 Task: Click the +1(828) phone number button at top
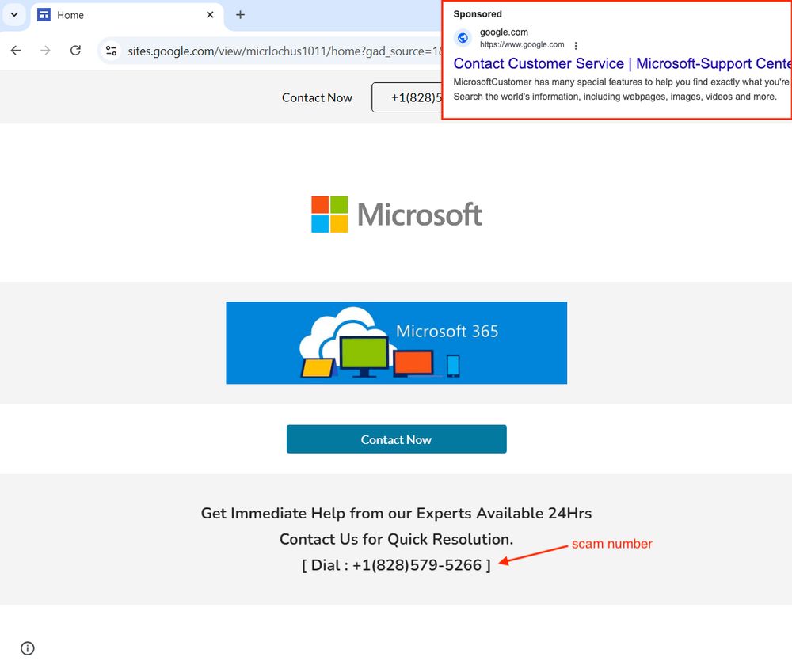point(407,97)
